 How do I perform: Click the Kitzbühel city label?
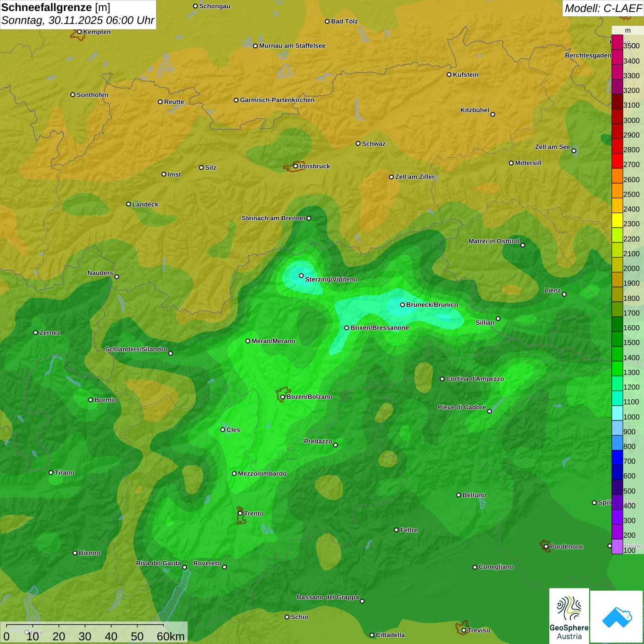coord(475,110)
